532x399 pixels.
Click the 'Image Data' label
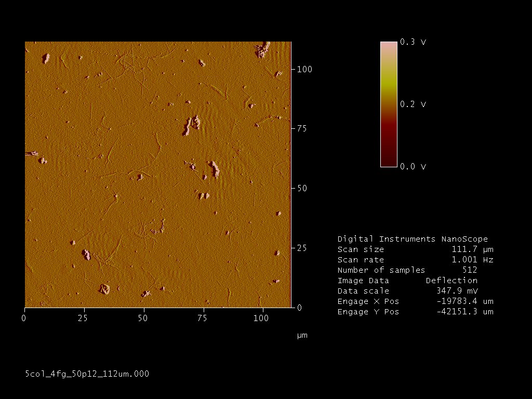pyautogui.click(x=363, y=281)
